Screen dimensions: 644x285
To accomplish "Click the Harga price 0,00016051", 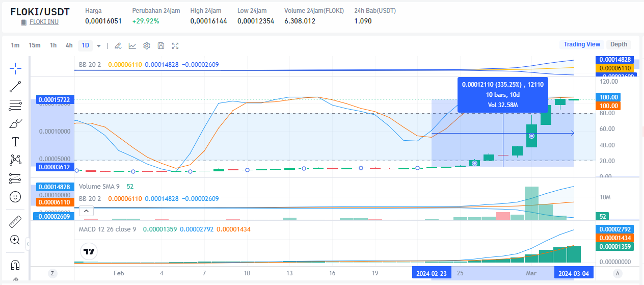I will click(x=103, y=21).
